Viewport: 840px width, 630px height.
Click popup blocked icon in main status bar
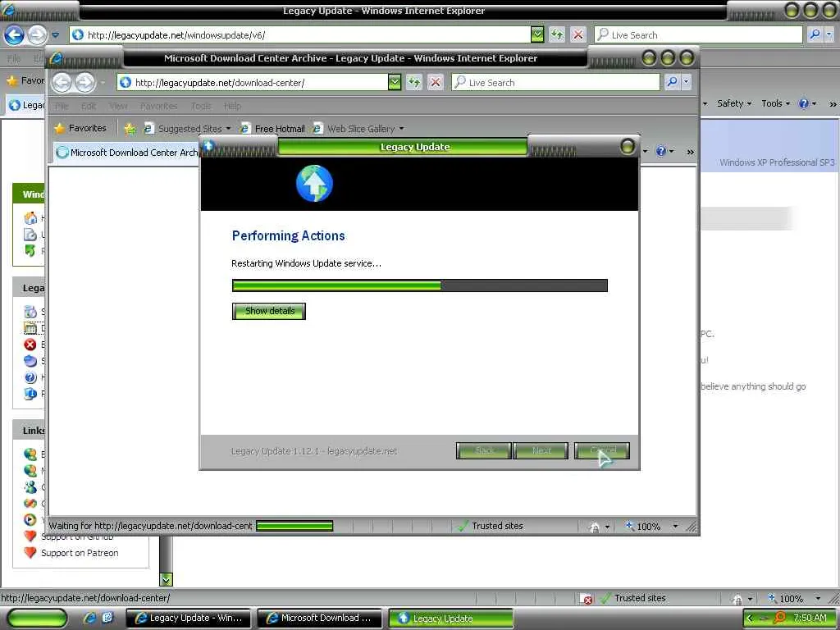[587, 599]
